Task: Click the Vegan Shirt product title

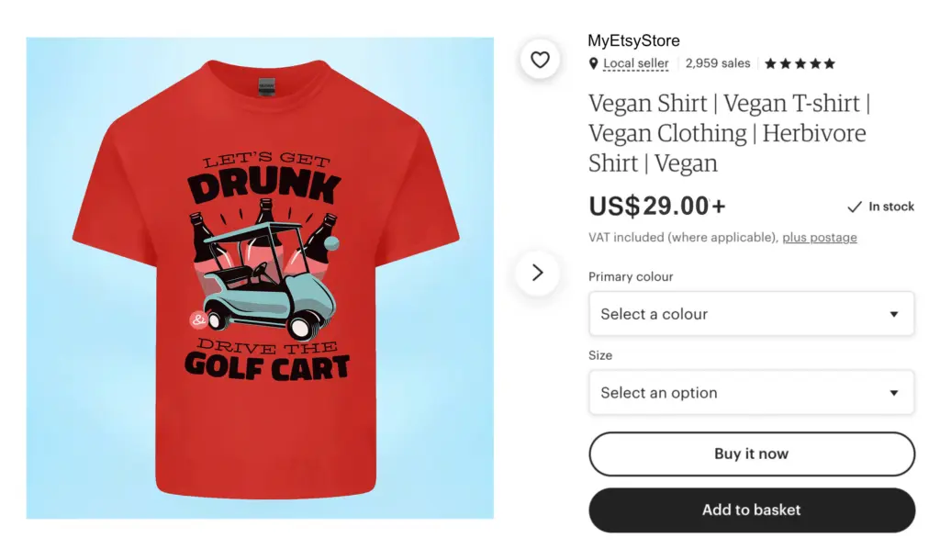Action: coord(728,133)
